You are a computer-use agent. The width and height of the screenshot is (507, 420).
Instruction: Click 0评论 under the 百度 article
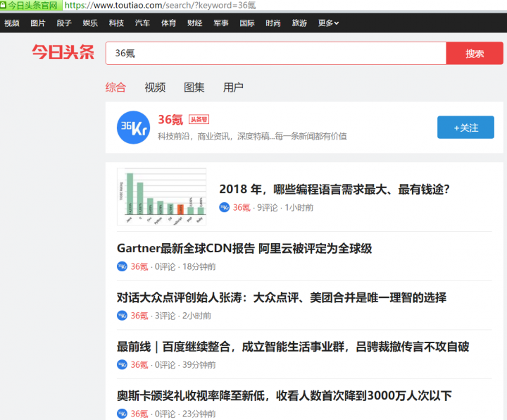(x=165, y=364)
